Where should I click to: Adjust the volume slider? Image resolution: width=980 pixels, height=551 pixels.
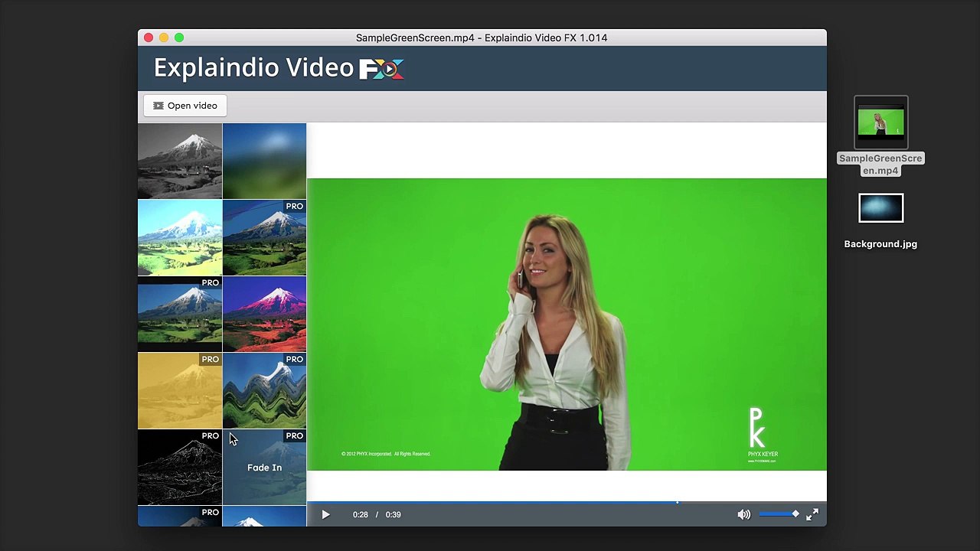coord(779,514)
